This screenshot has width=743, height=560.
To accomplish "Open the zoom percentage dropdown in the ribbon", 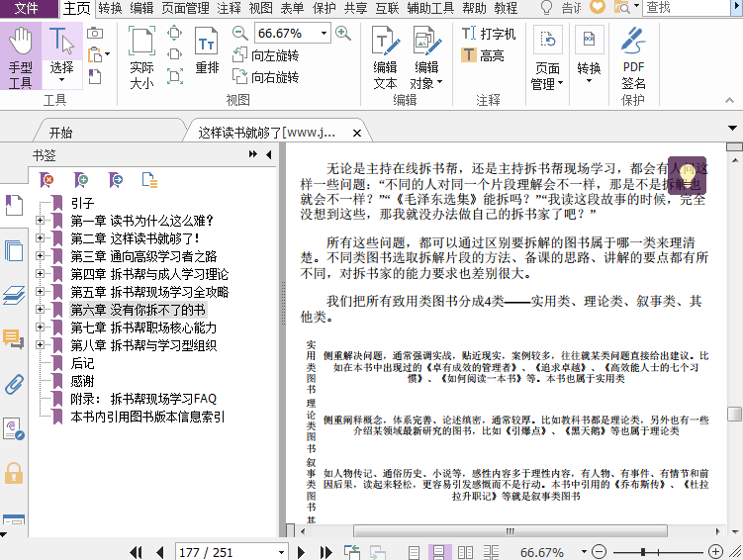I will 324,34.
